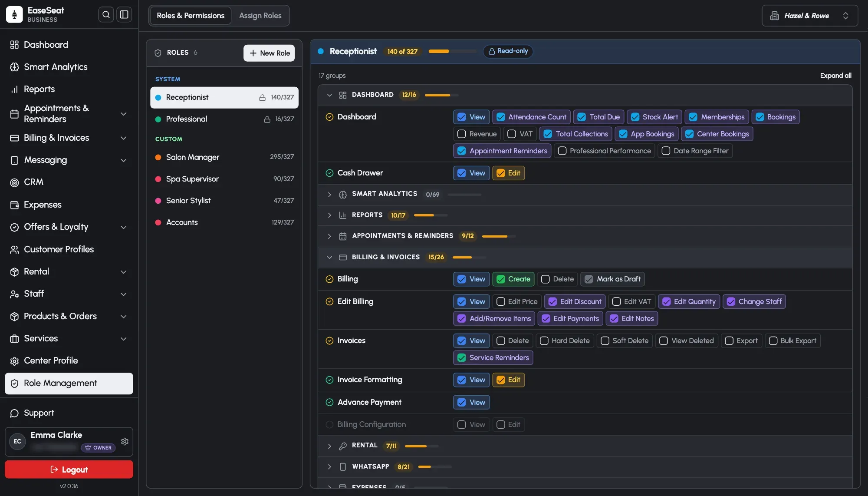Switch to the Assign Roles tab
The image size is (868, 496).
click(260, 16)
